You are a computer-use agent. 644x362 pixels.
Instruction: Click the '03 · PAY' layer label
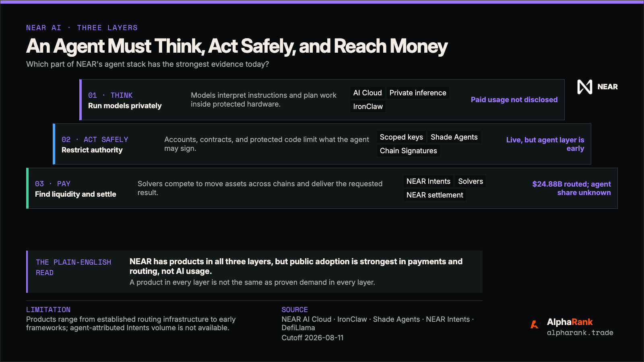coord(53,184)
